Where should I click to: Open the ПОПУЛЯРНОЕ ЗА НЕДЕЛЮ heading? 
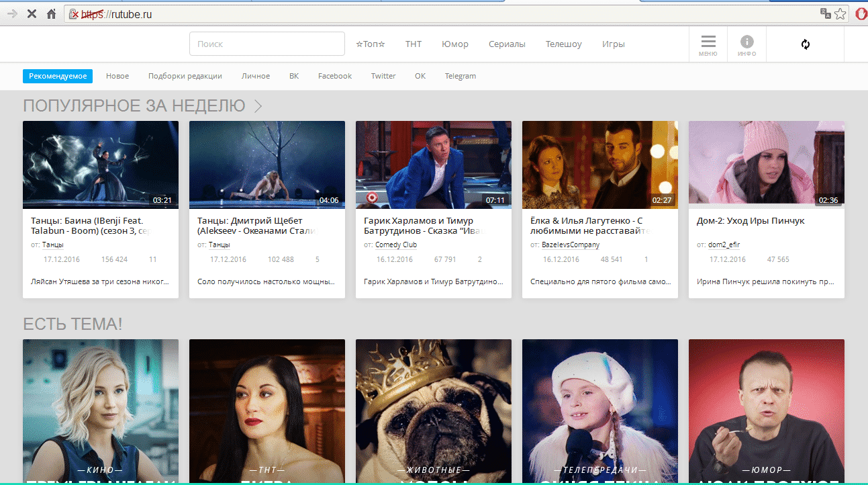(x=134, y=105)
